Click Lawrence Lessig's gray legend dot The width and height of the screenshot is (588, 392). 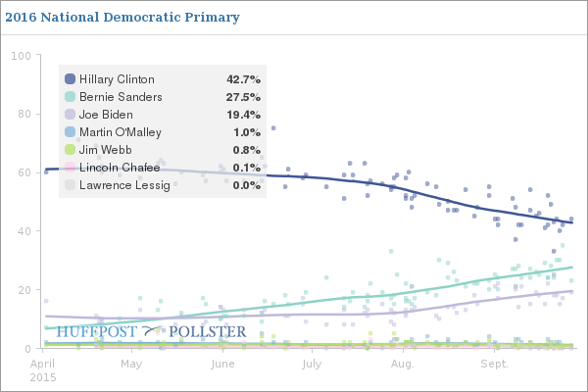[x=70, y=184]
